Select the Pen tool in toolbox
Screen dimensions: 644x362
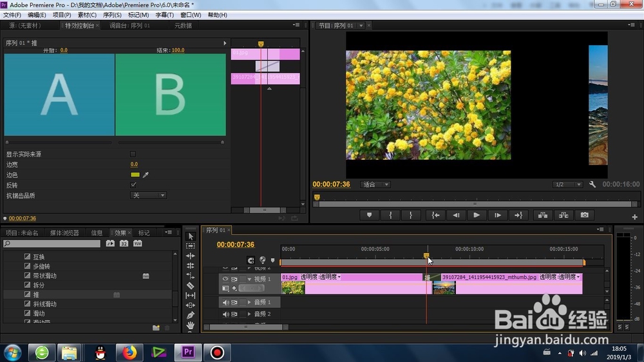[x=191, y=315]
